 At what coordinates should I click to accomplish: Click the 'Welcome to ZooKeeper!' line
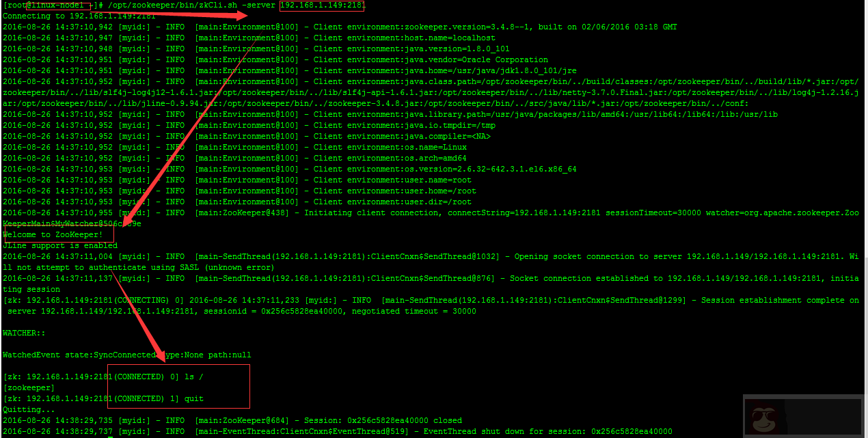(x=53, y=235)
